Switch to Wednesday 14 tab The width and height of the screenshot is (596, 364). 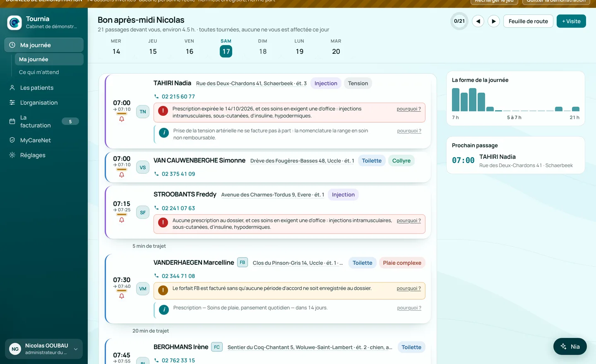(x=116, y=47)
